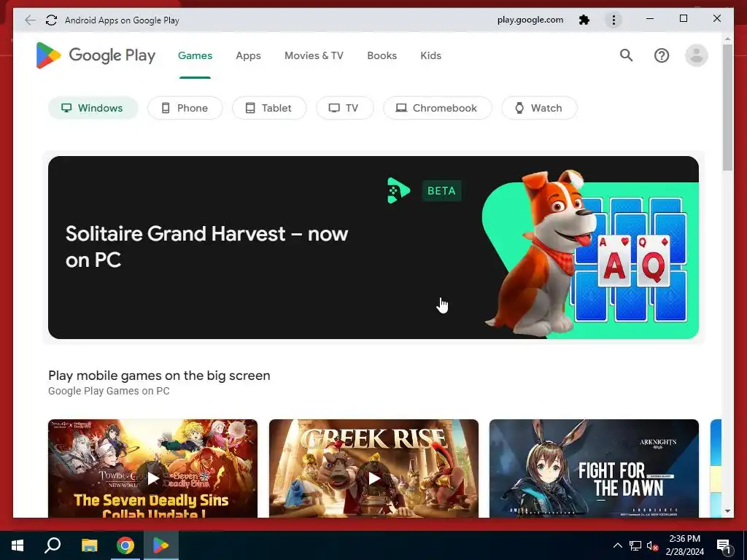
Task: Select the Chromebook device filter chip
Action: tap(438, 108)
